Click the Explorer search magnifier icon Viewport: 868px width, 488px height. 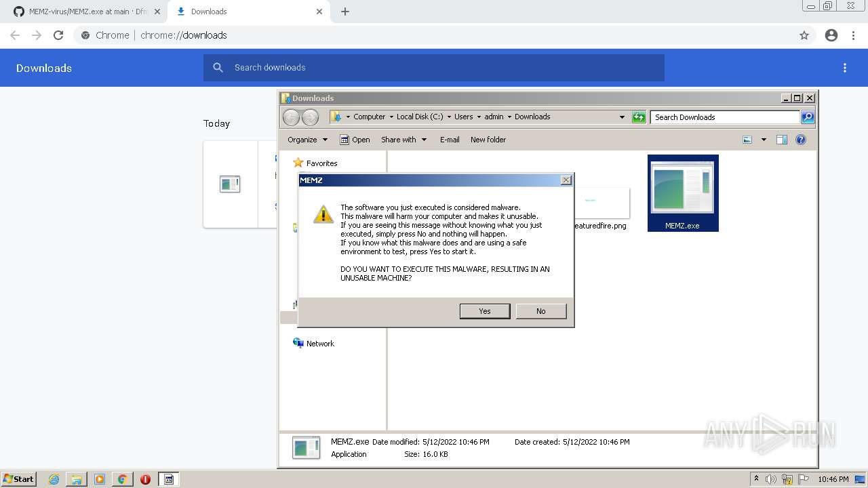808,117
